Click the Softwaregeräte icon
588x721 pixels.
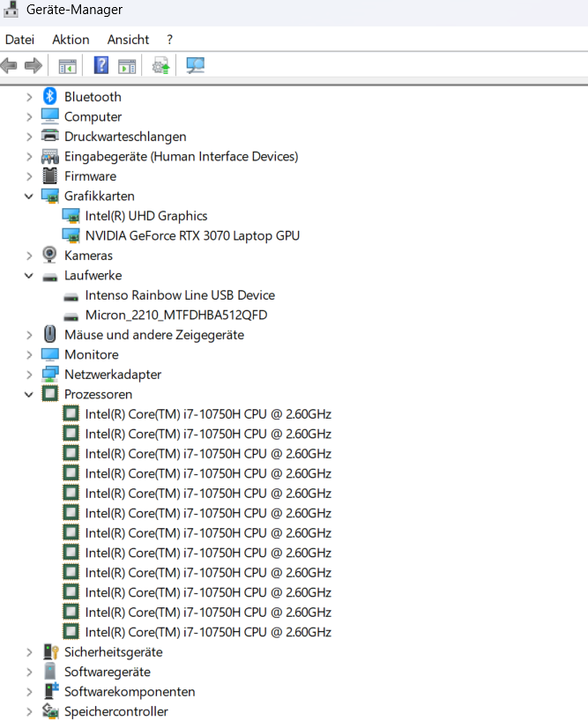[49, 672]
